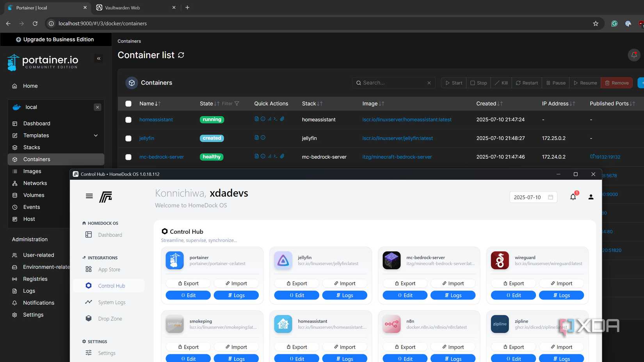Open homeassistant image link
Screen dimensions: 644x362
point(407,119)
